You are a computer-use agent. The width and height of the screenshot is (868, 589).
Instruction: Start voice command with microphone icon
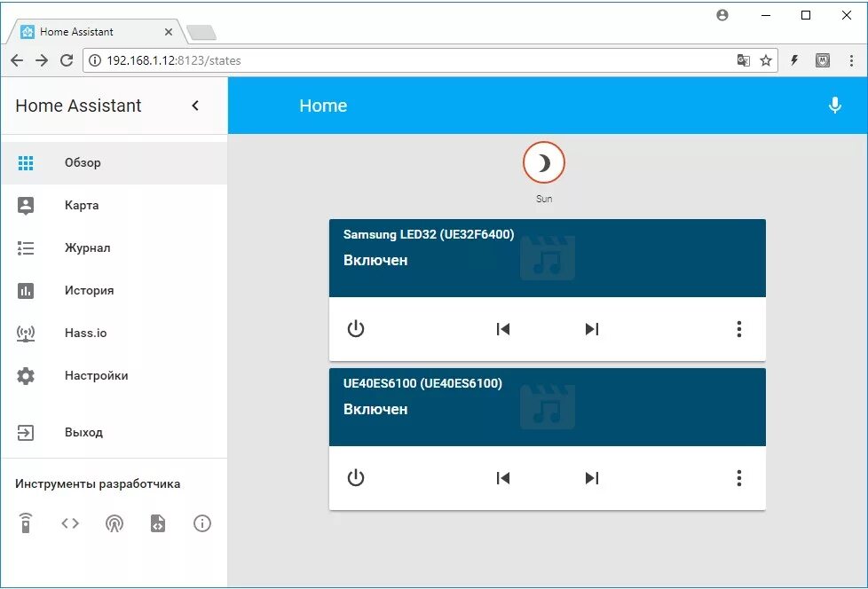[x=835, y=105]
